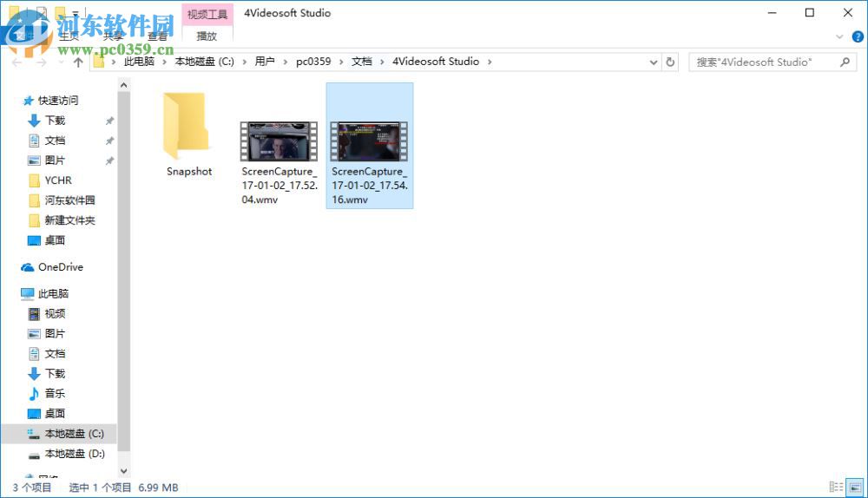Click the pin icon next to 下载
This screenshot has height=498, width=868.
tap(109, 121)
